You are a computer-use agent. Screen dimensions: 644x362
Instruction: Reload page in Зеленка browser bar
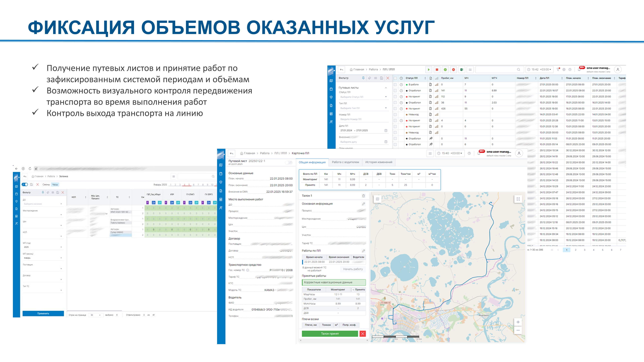click(30, 169)
